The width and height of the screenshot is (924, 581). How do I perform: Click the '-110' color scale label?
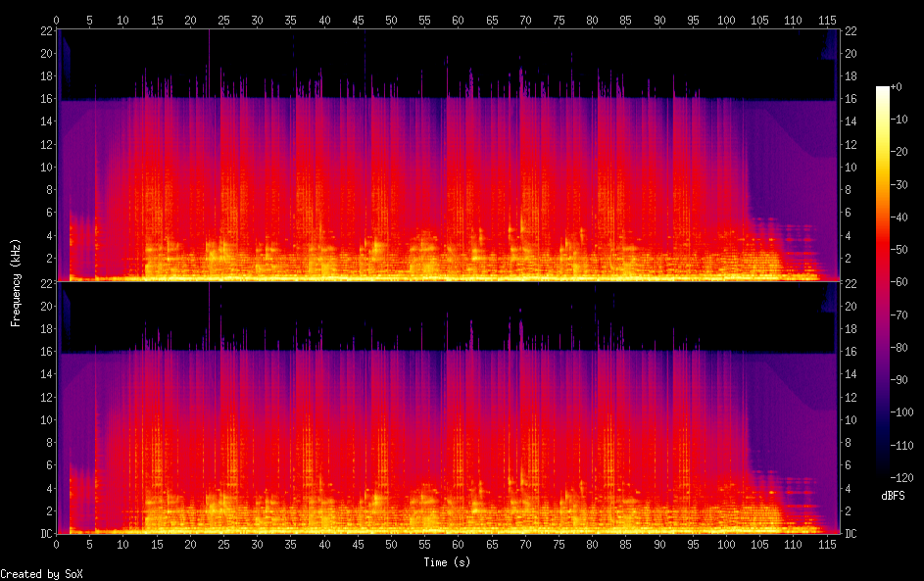point(901,445)
